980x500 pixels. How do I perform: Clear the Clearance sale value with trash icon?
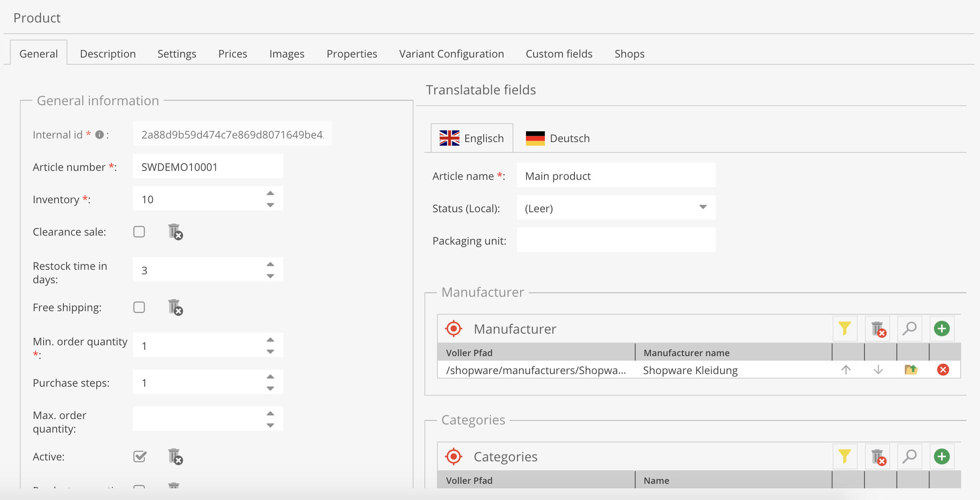[x=175, y=232]
